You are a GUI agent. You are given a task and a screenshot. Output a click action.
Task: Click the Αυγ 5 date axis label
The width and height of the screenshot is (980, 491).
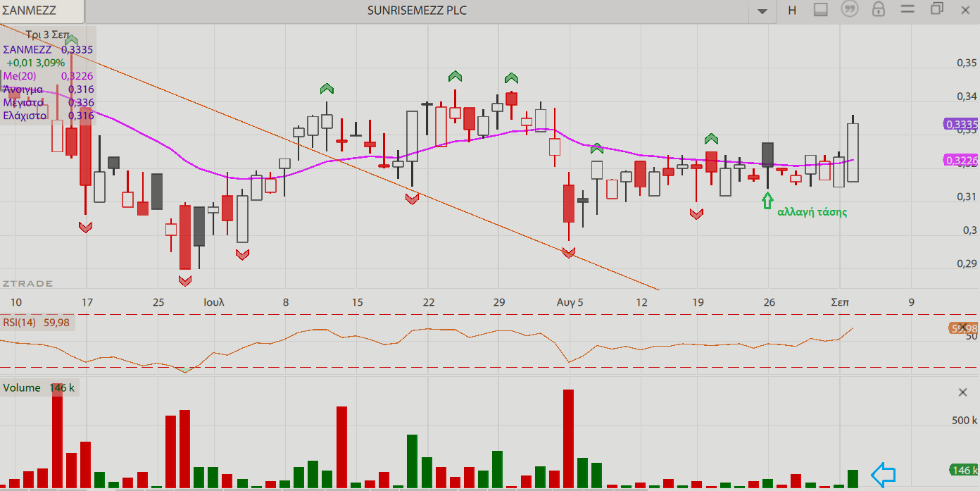click(x=570, y=302)
